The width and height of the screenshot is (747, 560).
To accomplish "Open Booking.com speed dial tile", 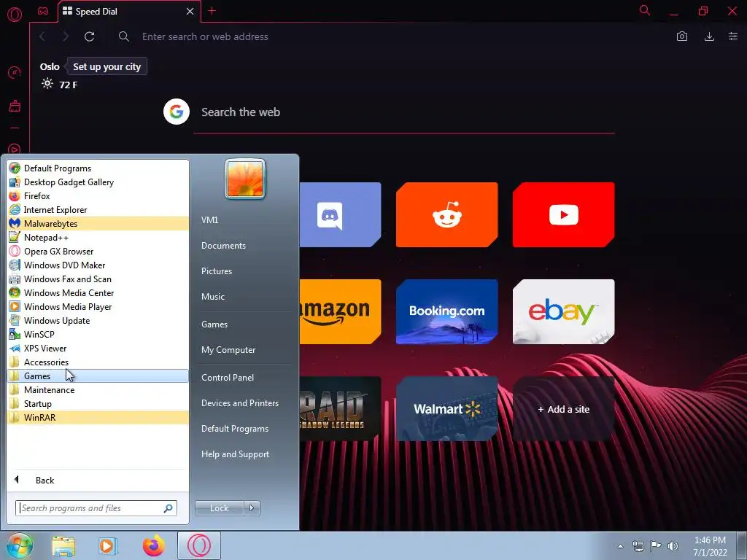I will [447, 311].
